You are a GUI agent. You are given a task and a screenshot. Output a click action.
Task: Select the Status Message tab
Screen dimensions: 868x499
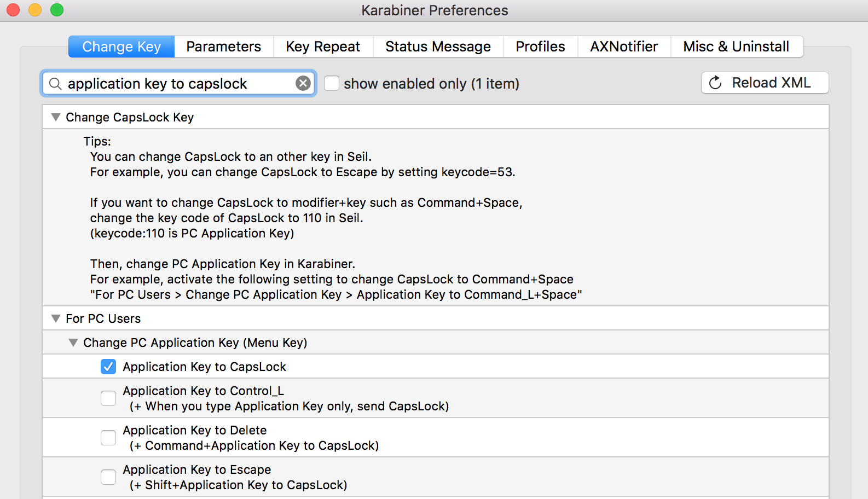pyautogui.click(x=438, y=47)
